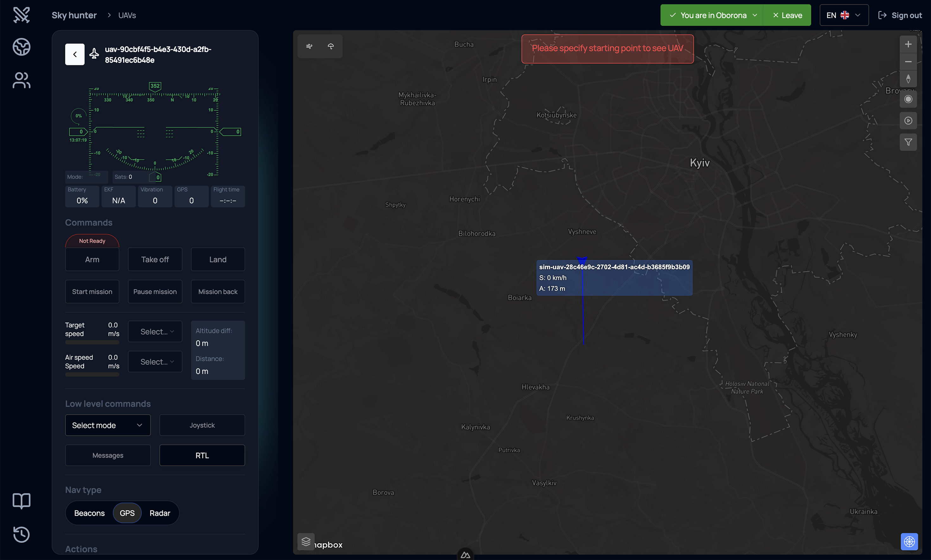Open the Select mode dropdown
This screenshot has height=560, width=931.
108,425
